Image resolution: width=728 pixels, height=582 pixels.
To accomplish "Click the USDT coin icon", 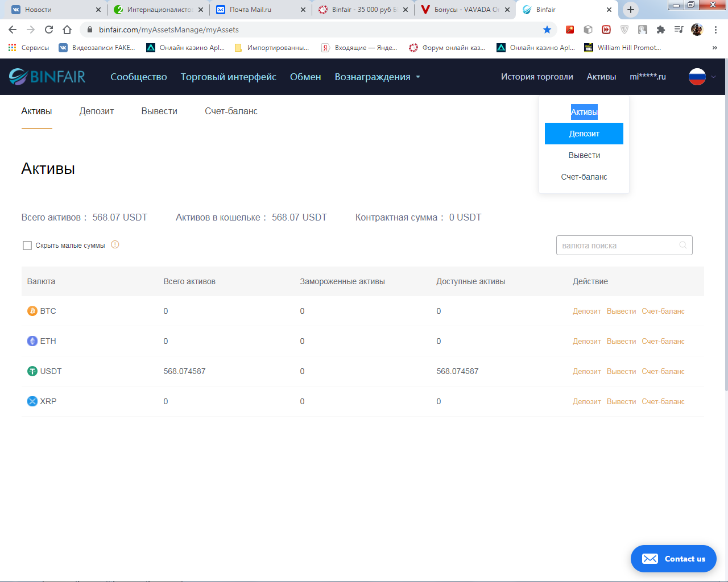I will [32, 371].
